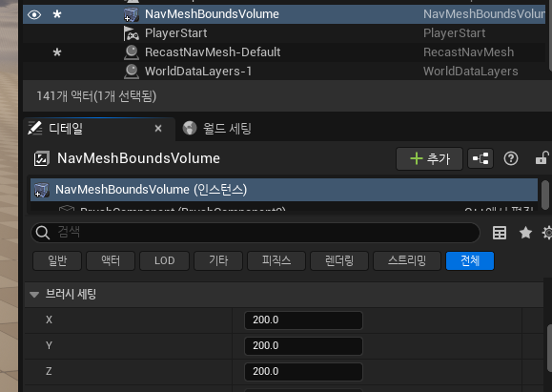Click the WorldDataLayers-1 actor icon

pyautogui.click(x=132, y=72)
